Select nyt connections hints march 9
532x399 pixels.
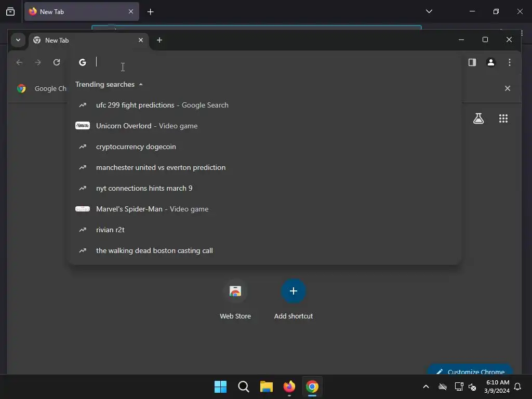264,188
